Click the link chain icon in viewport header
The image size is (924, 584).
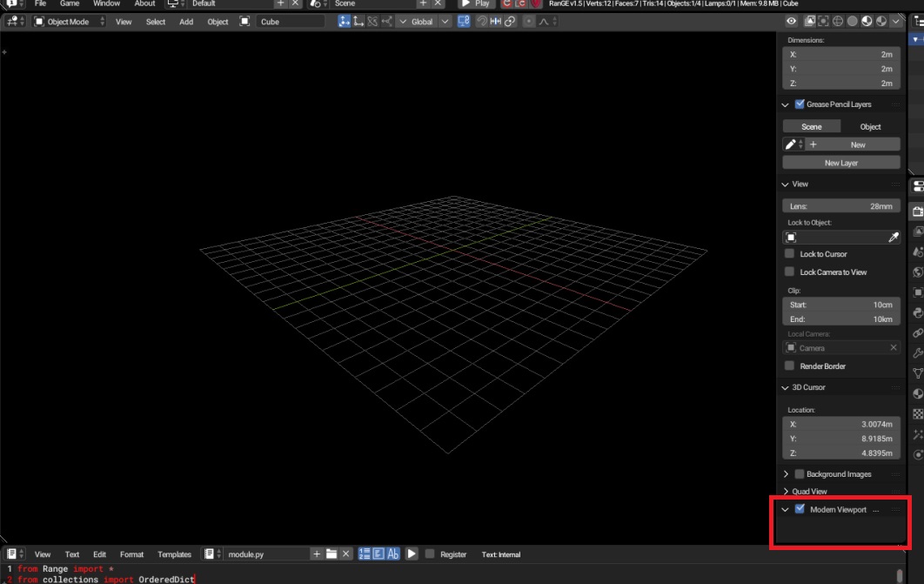point(510,22)
